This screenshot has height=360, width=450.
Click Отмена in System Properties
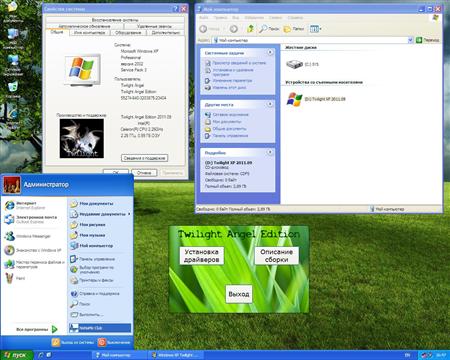point(144,173)
